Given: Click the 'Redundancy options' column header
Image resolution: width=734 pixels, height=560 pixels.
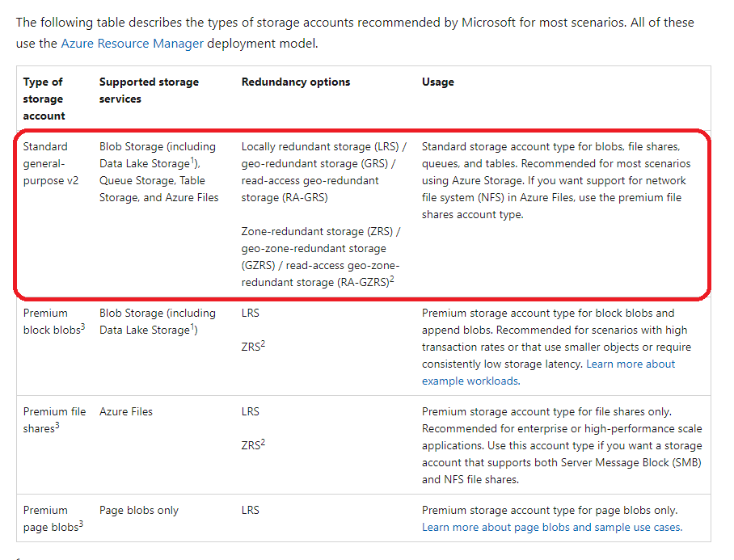Looking at the screenshot, I should 296,82.
